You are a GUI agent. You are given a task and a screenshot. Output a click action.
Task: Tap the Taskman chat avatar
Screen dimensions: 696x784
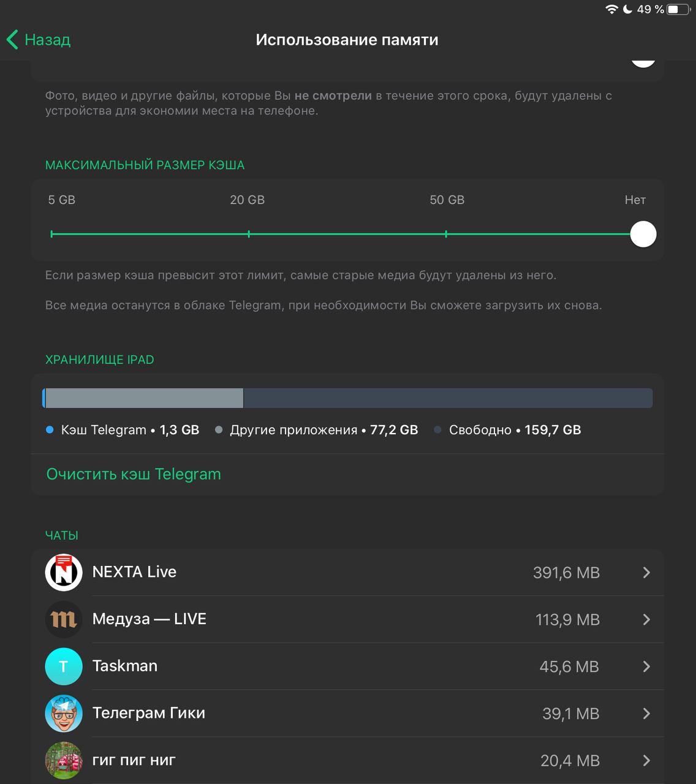coord(64,666)
